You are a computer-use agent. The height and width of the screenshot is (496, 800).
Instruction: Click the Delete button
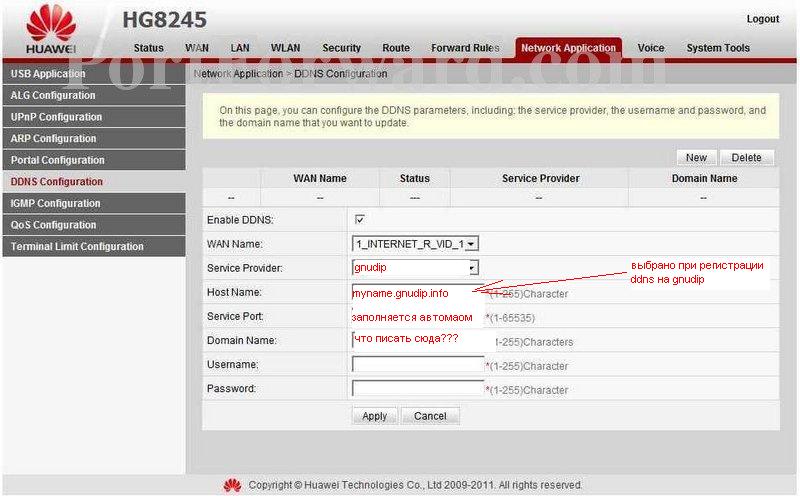(x=746, y=157)
